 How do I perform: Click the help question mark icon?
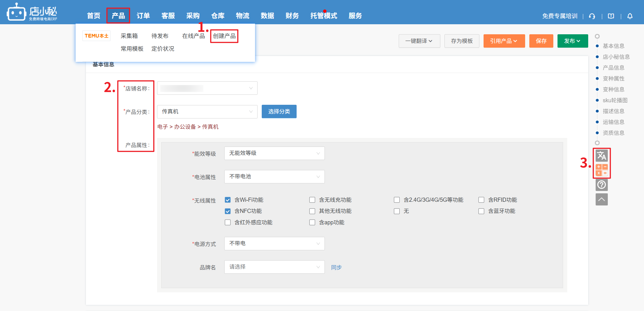coord(602,185)
